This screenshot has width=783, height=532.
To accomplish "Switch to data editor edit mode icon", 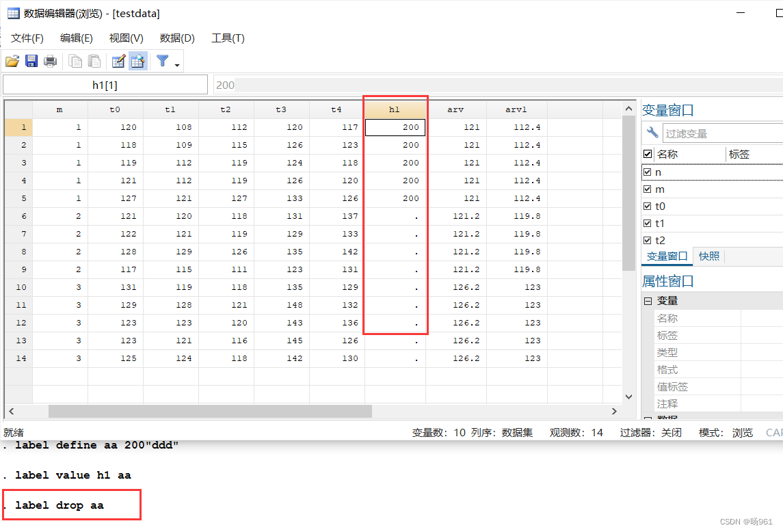I will (118, 61).
